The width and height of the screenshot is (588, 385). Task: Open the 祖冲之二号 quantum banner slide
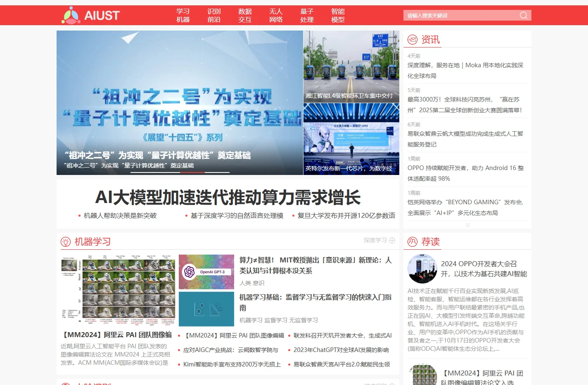(x=180, y=103)
